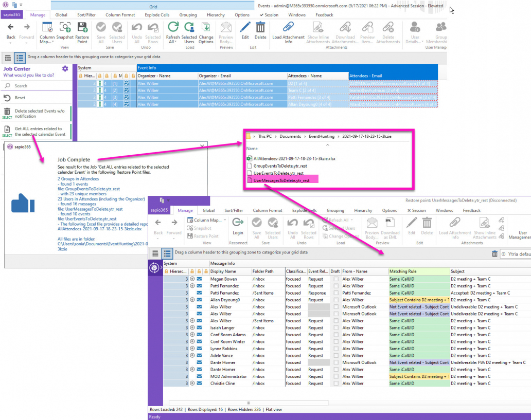The width and height of the screenshot is (531, 420).
Task: Toggle Draft checkbox for Conf Room Adams row
Action: (x=336, y=335)
